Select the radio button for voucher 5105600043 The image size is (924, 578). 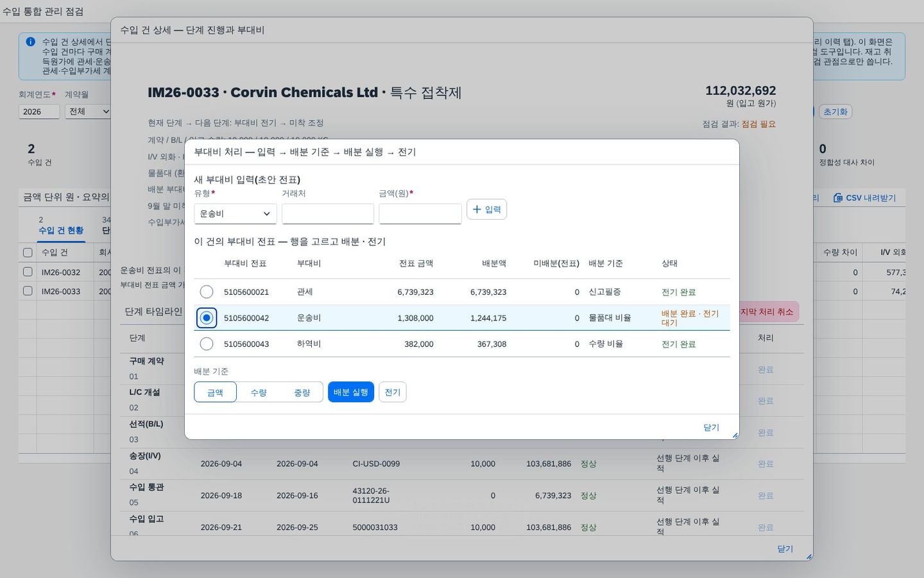207,344
